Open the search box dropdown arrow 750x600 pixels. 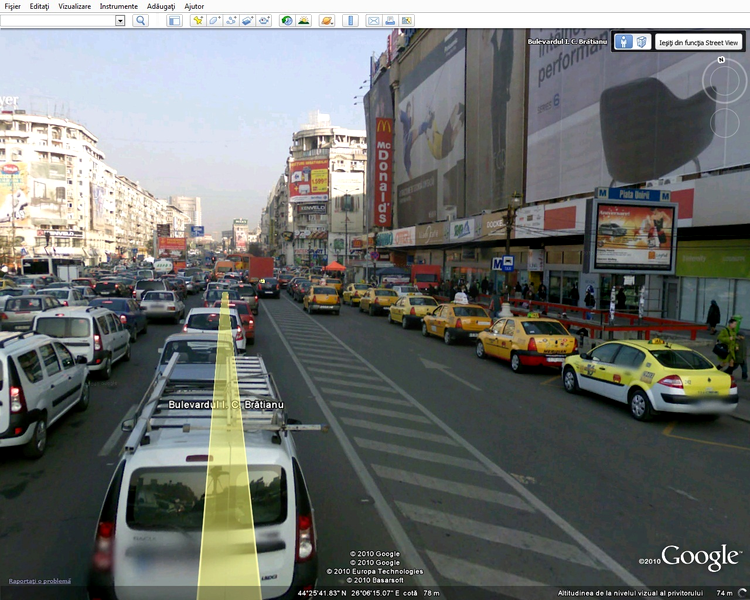(120, 21)
